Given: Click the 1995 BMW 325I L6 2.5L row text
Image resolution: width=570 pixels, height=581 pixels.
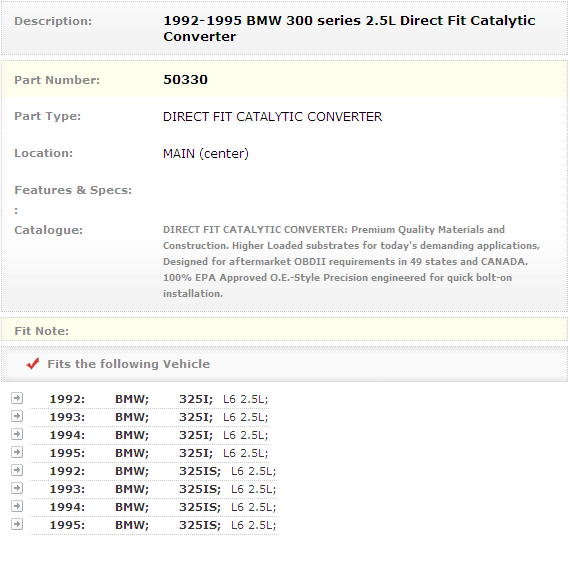Looking at the screenshot, I should point(159,453).
